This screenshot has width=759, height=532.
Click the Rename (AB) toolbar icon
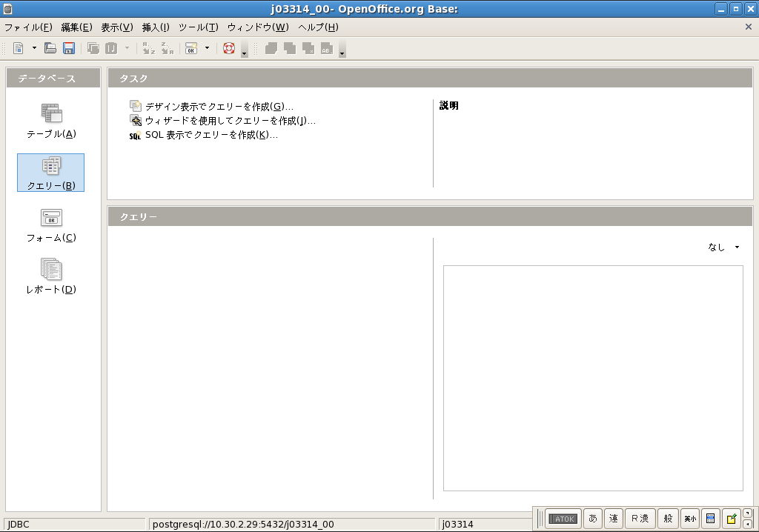click(x=327, y=48)
